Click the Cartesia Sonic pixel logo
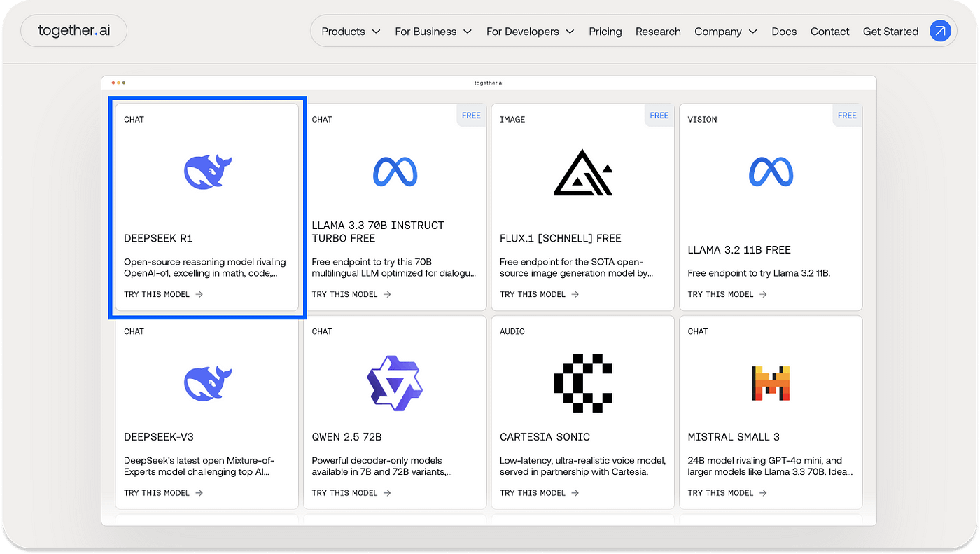 (x=583, y=383)
